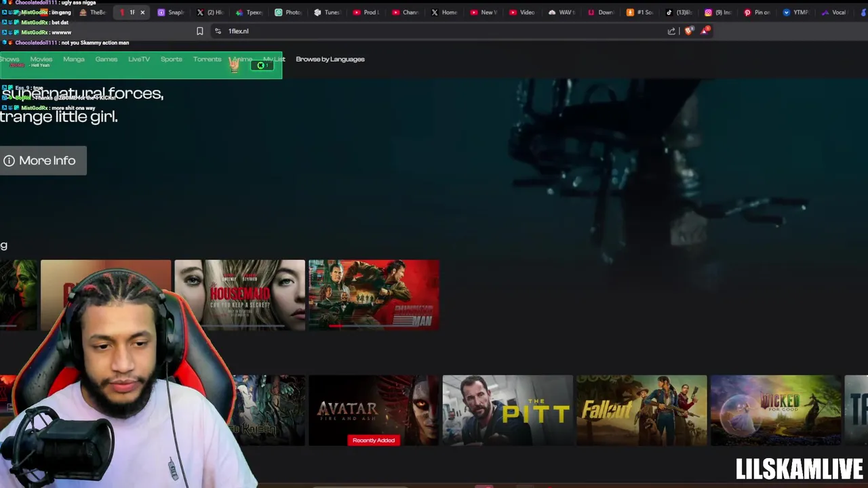
Task: Open the Games section
Action: point(106,59)
